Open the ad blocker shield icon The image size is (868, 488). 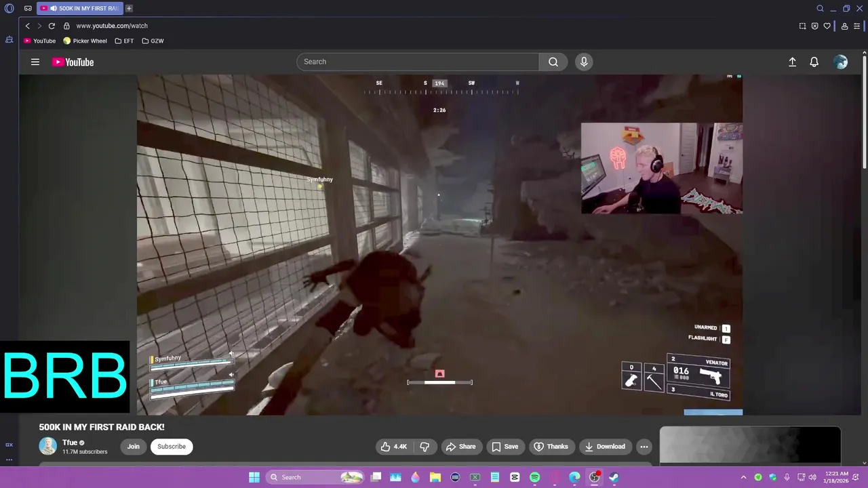814,26
